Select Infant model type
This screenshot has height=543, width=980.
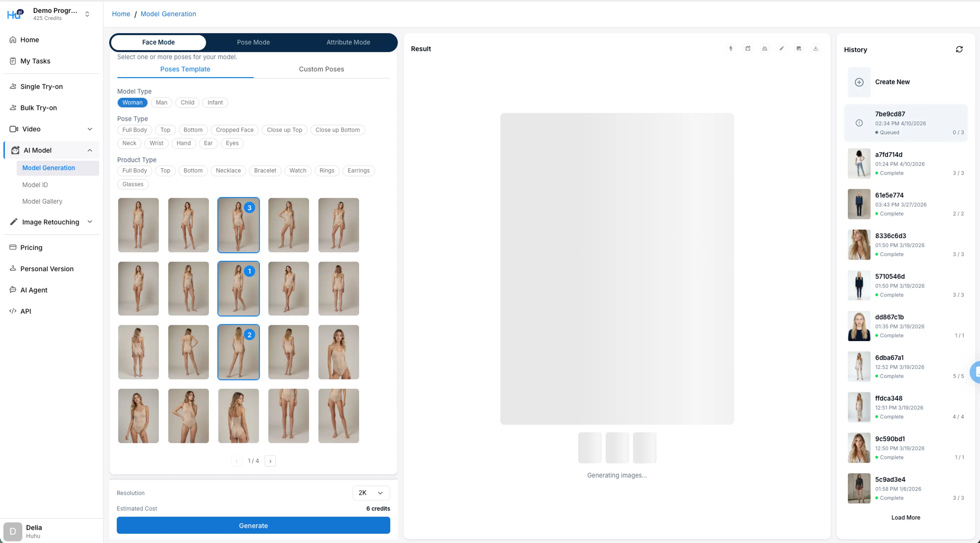tap(215, 102)
